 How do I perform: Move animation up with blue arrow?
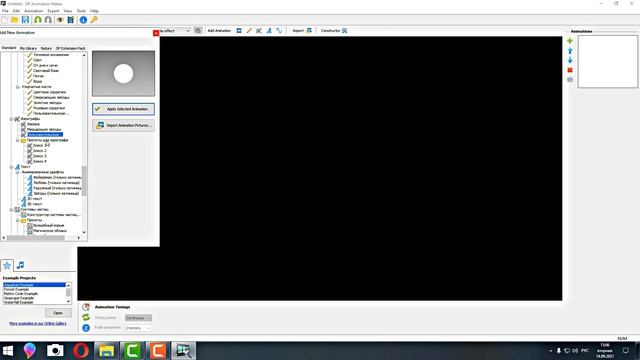(570, 51)
